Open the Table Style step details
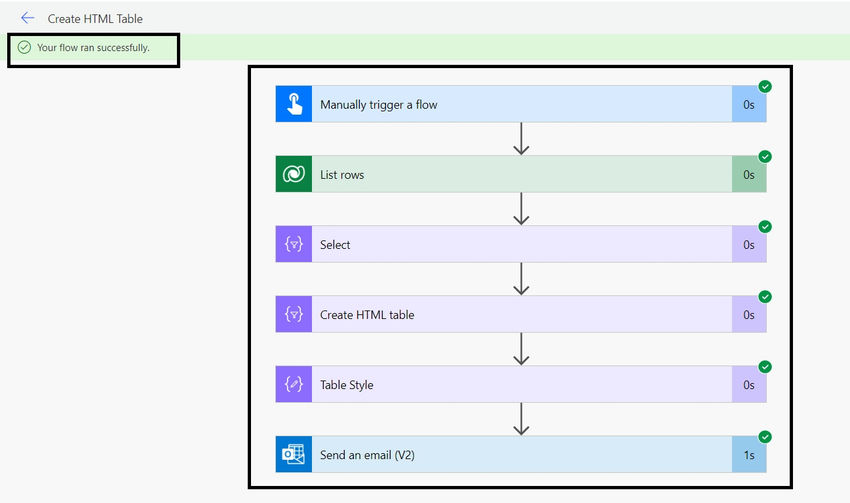Image resolution: width=850 pixels, height=503 pixels. point(521,384)
